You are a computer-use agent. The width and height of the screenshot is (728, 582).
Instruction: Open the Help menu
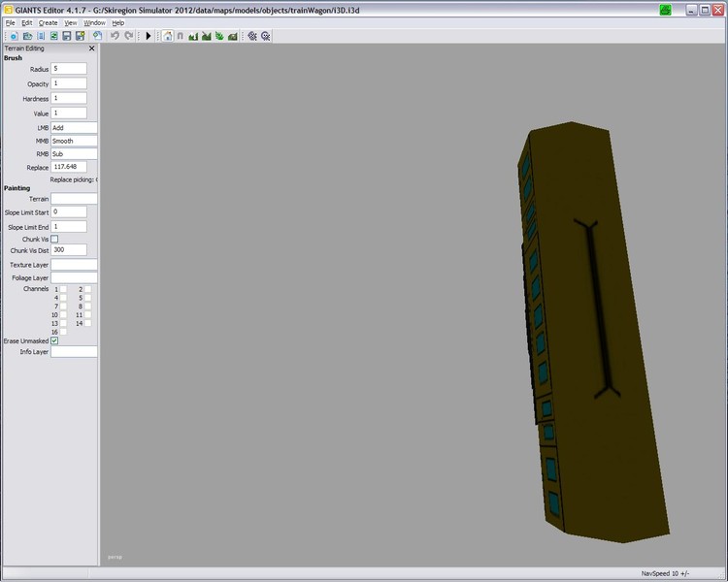[117, 22]
